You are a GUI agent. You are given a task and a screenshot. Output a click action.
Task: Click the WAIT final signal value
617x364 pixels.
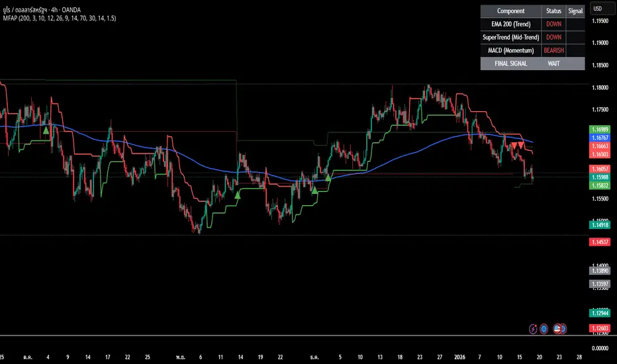[x=553, y=64]
